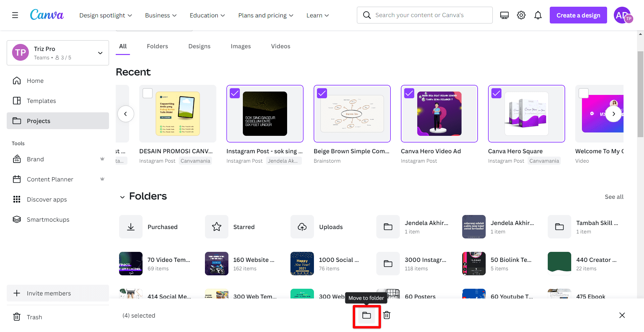The height and width of the screenshot is (332, 644).
Task: Open the 440 Creator folder thumbnail
Action: (x=559, y=264)
